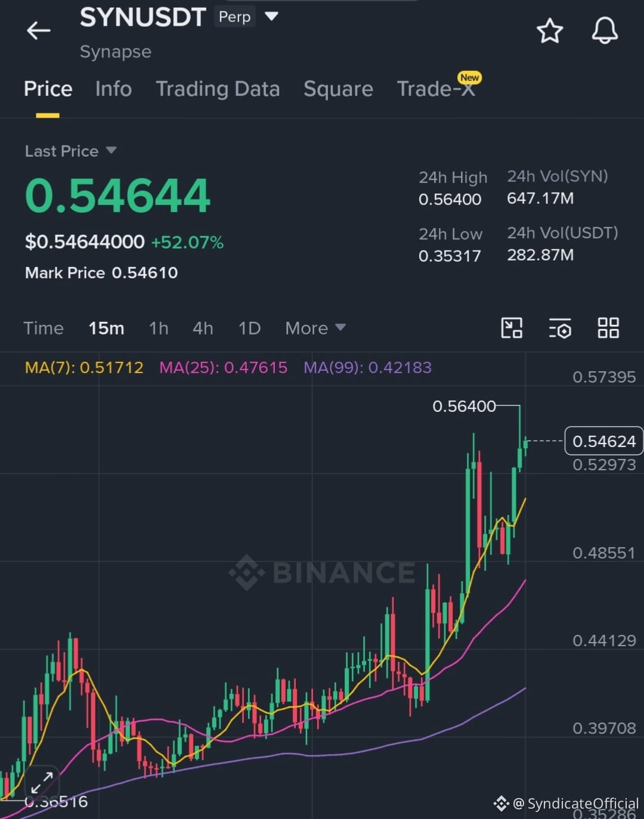The height and width of the screenshot is (819, 644).
Task: Open the Square tab
Action: [338, 89]
